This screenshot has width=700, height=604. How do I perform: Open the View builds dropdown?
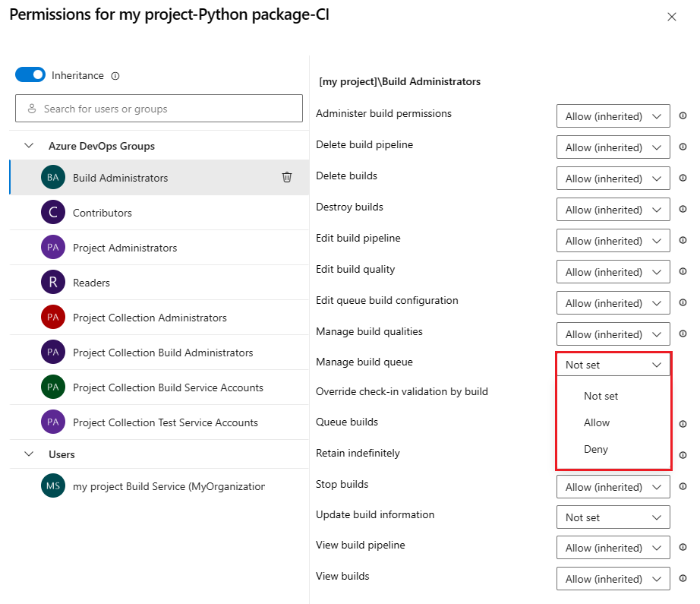[613, 579]
